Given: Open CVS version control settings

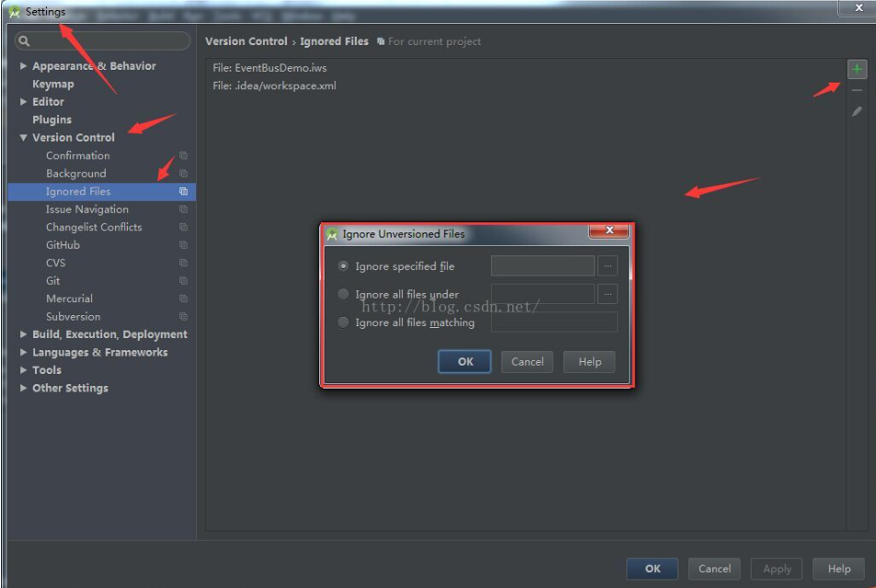Looking at the screenshot, I should click(x=55, y=263).
